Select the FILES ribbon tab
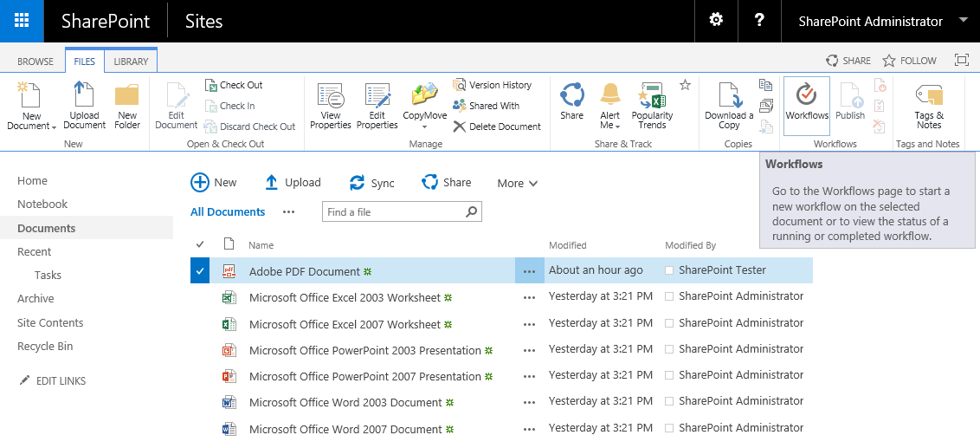This screenshot has height=448, width=980. [x=84, y=62]
